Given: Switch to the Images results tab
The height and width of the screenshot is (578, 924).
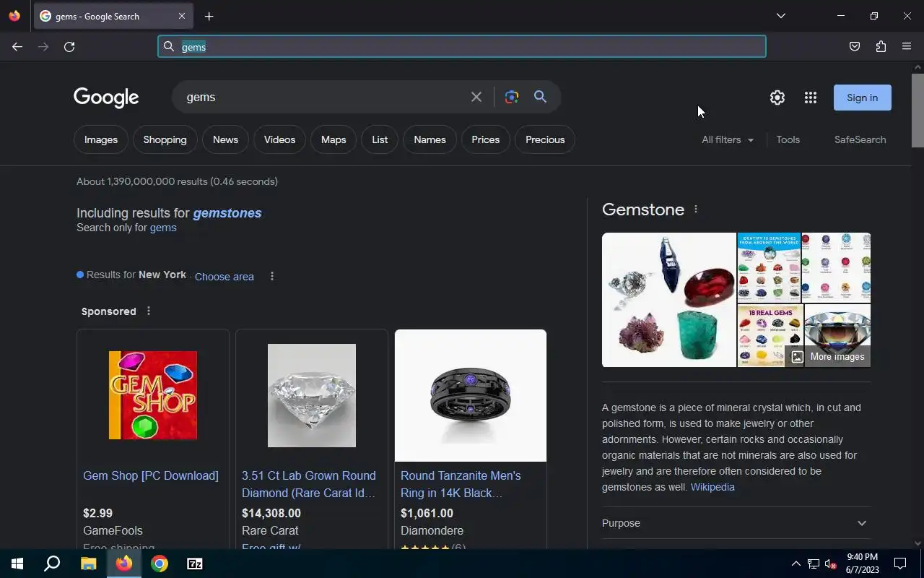Looking at the screenshot, I should pyautogui.click(x=101, y=139).
